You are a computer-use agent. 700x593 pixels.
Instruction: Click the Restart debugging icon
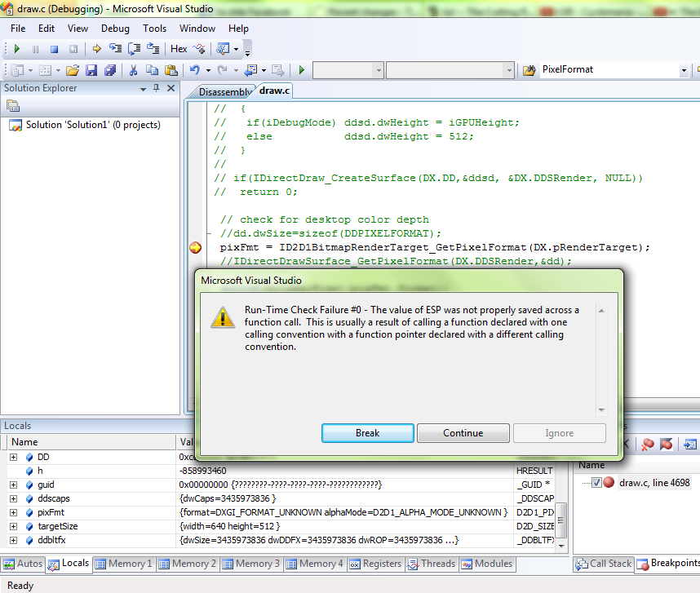(73, 49)
